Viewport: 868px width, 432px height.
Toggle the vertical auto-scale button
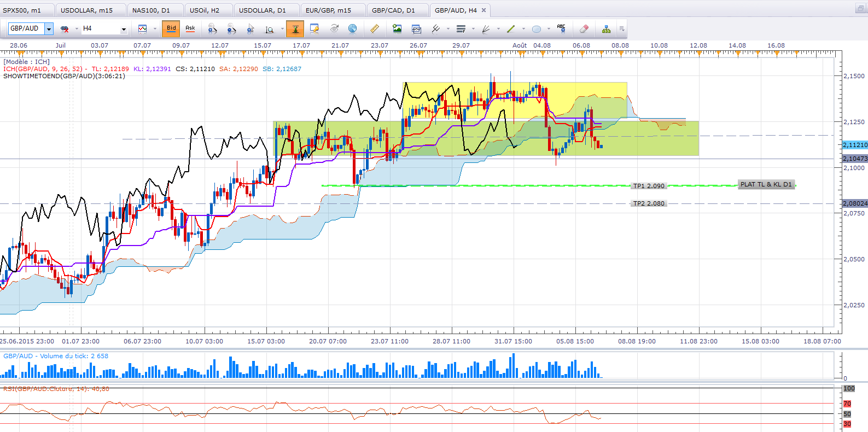point(295,28)
